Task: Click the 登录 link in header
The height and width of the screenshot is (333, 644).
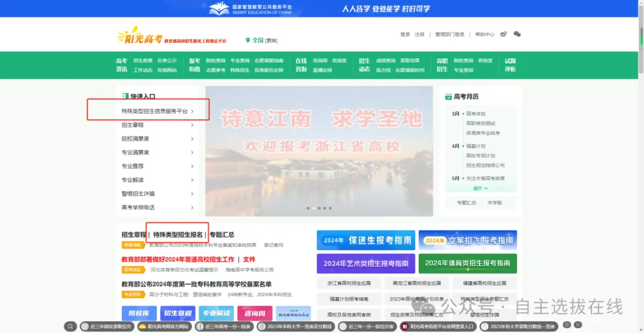Action: [405, 35]
